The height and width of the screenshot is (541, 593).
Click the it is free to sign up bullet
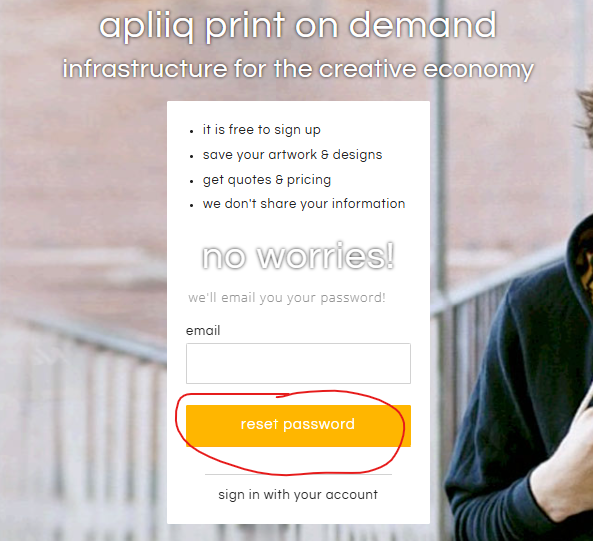(x=262, y=130)
